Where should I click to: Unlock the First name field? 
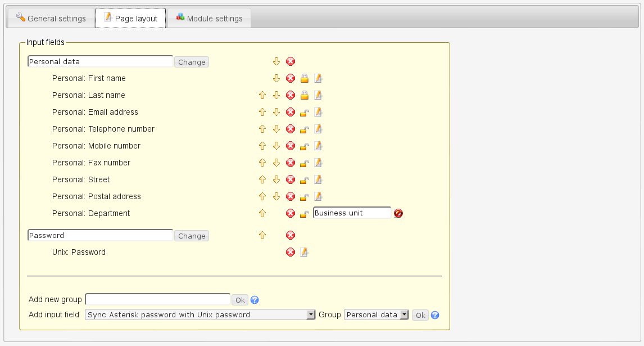pyautogui.click(x=304, y=79)
